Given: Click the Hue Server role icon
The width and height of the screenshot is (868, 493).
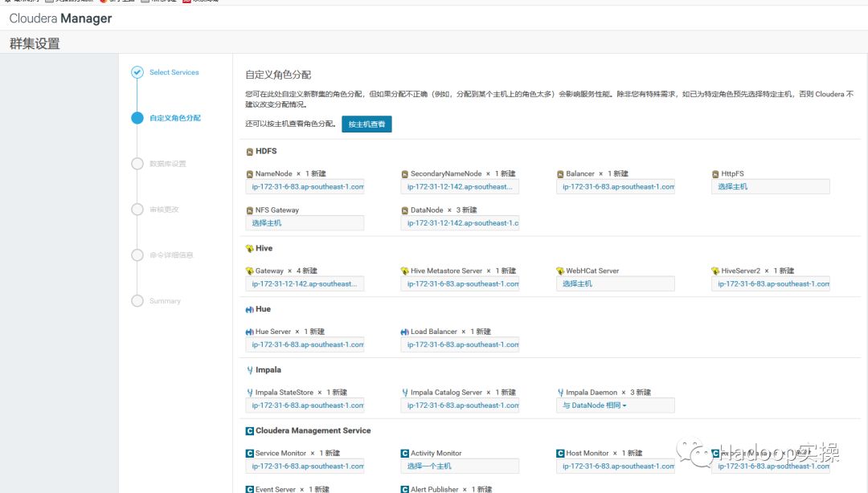Looking at the screenshot, I should [x=250, y=332].
